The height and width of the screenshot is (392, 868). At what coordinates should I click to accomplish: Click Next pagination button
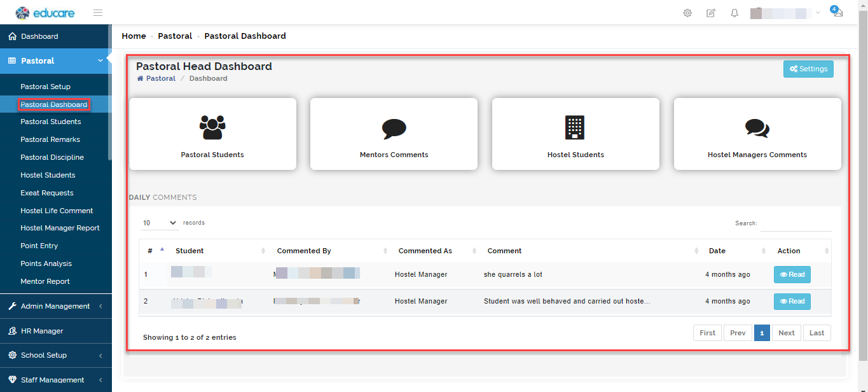point(787,333)
